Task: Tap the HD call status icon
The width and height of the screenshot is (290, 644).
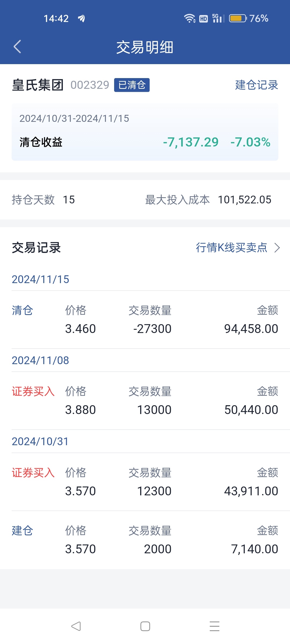Action: point(204,19)
